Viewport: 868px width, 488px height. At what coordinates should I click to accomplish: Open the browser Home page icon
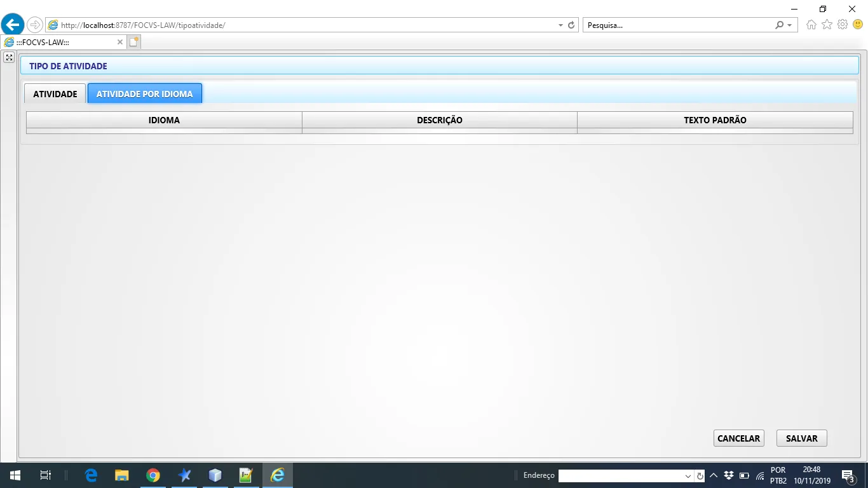[x=811, y=25]
